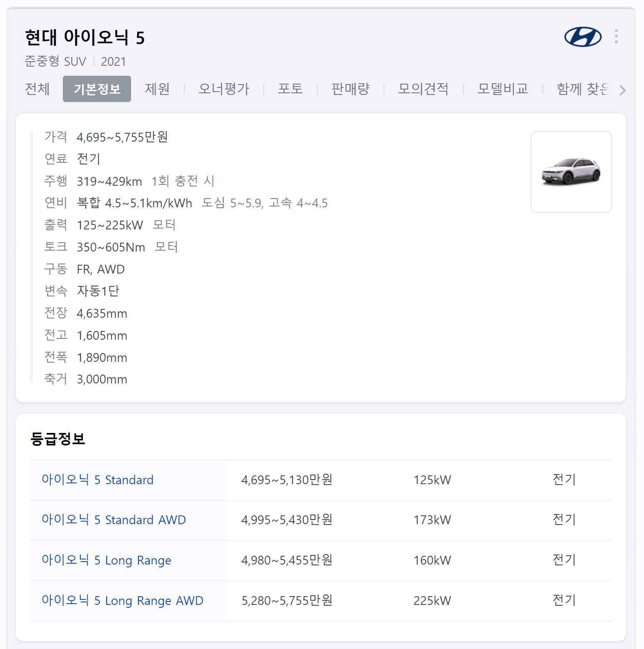Click 전기 in the Standard row
The height and width of the screenshot is (649, 644).
click(564, 480)
